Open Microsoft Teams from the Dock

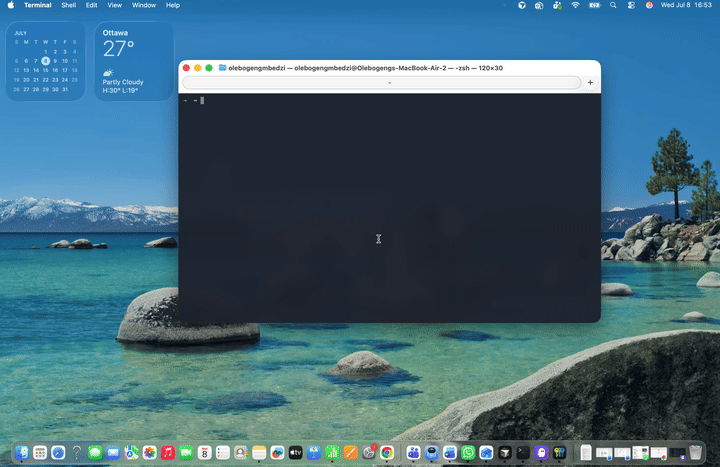[413, 453]
